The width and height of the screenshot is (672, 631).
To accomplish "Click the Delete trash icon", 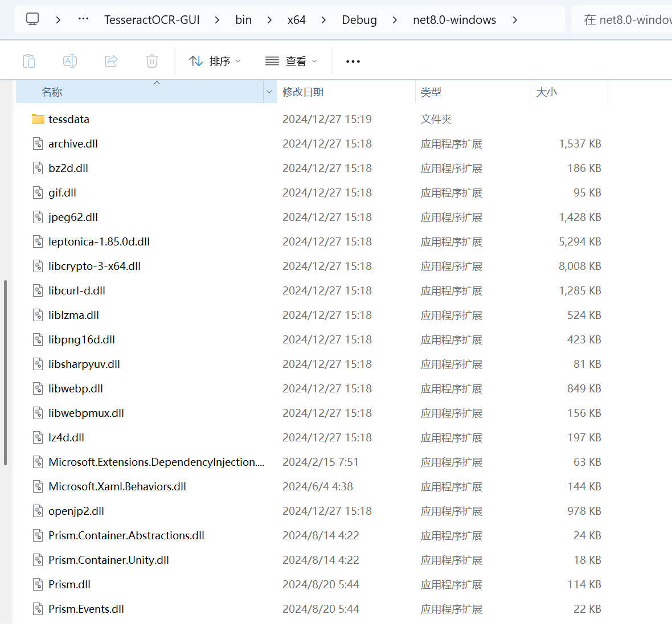I will pyautogui.click(x=151, y=62).
